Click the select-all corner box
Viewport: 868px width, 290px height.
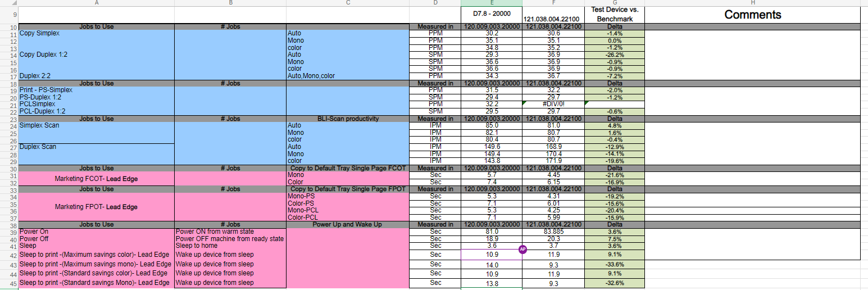pos(10,3)
